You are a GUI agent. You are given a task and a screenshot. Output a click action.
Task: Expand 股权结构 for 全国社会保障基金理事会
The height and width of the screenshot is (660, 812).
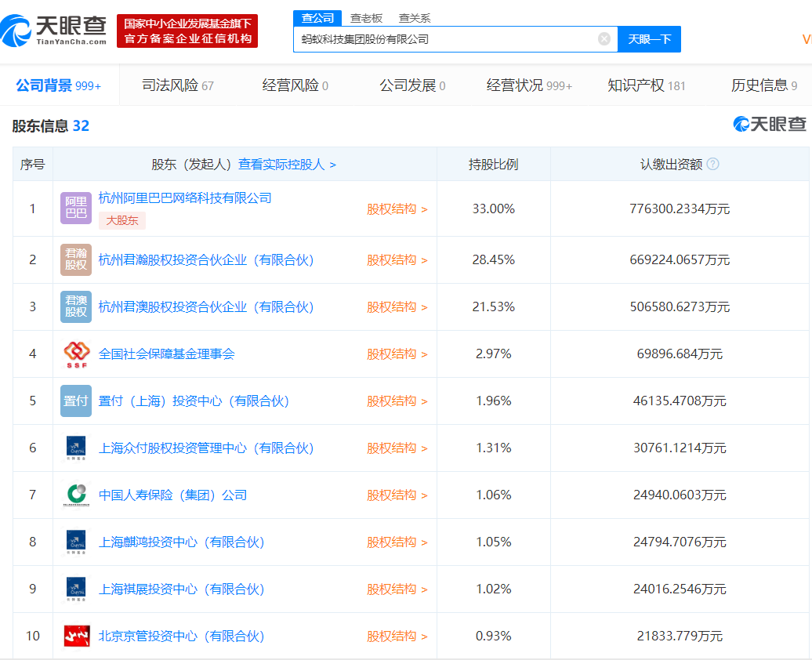[397, 354]
